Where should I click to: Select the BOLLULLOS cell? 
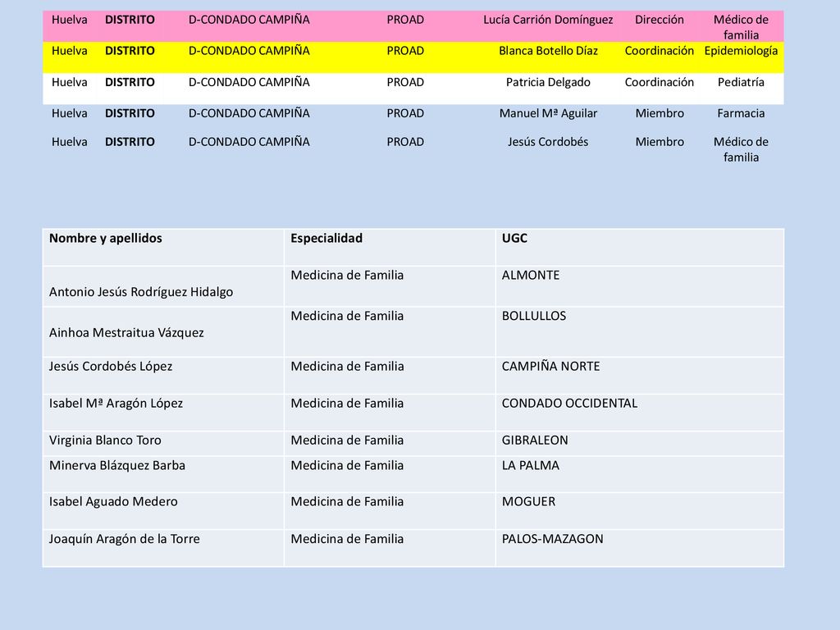[x=533, y=316]
